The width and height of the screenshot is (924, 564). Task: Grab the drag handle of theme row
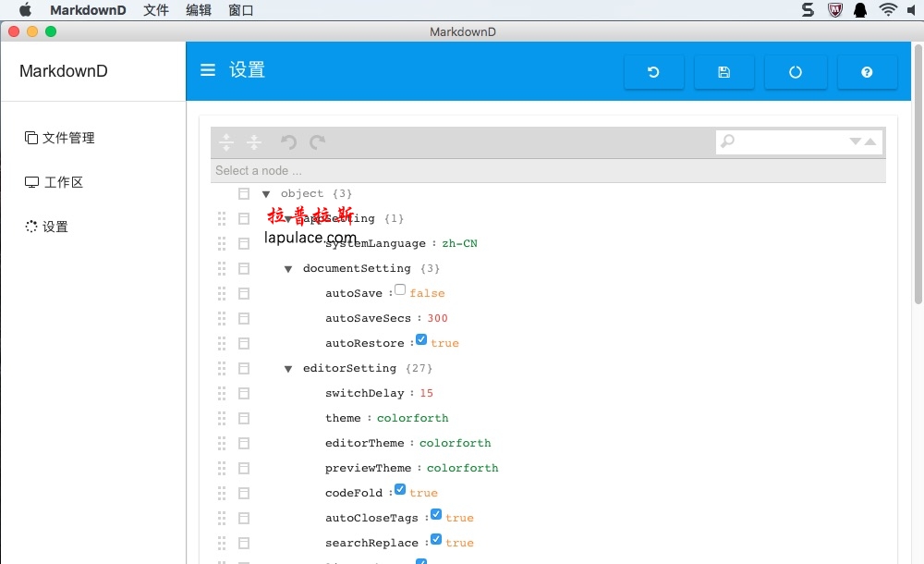(x=222, y=418)
